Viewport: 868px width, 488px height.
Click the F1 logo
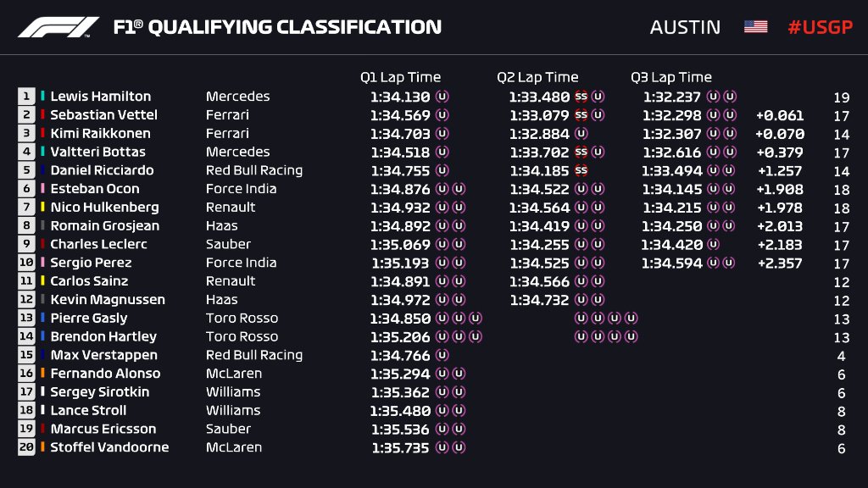[x=58, y=27]
